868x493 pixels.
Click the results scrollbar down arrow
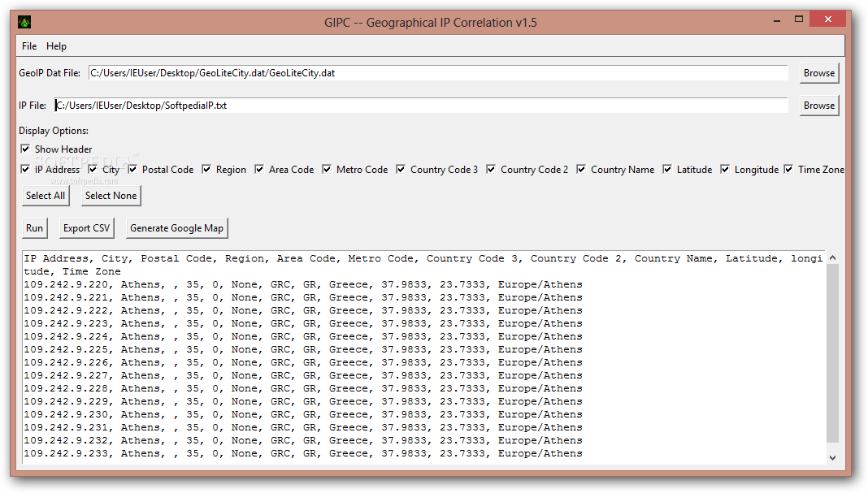pyautogui.click(x=832, y=458)
